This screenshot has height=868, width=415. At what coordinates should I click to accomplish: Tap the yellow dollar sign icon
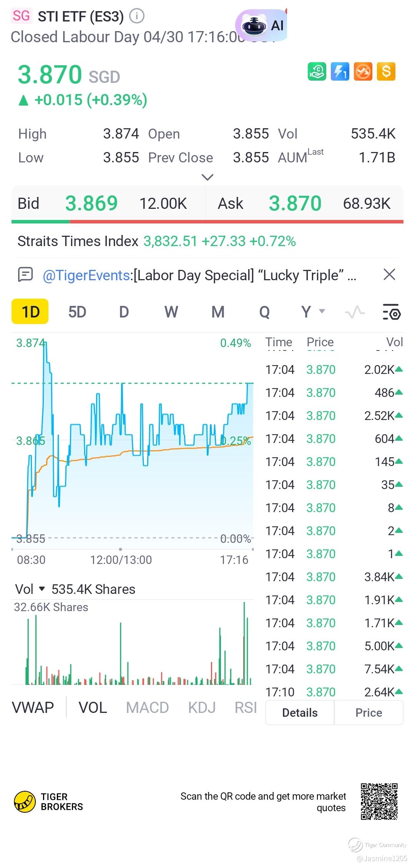click(x=386, y=71)
